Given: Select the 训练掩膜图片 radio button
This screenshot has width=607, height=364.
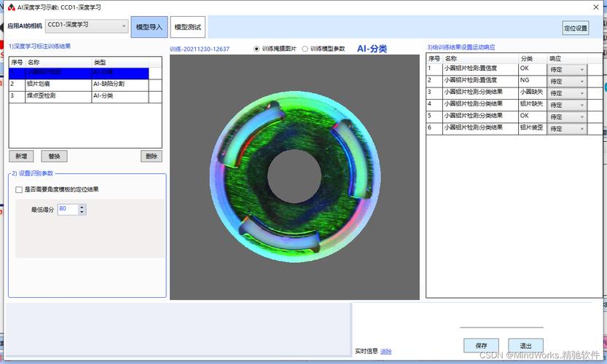Looking at the screenshot, I should coord(256,49).
